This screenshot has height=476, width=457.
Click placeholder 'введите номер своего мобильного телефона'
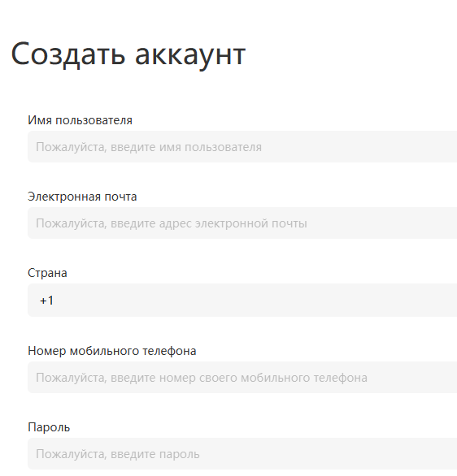[239, 378]
